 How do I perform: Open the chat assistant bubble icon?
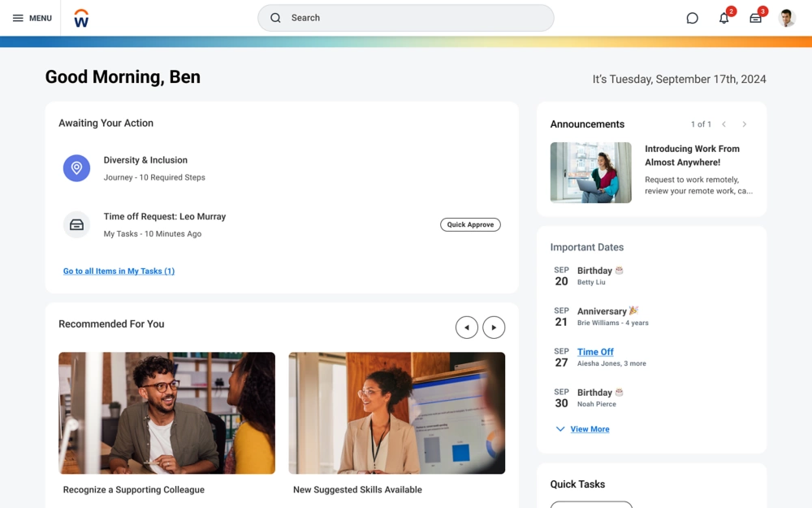click(x=692, y=18)
